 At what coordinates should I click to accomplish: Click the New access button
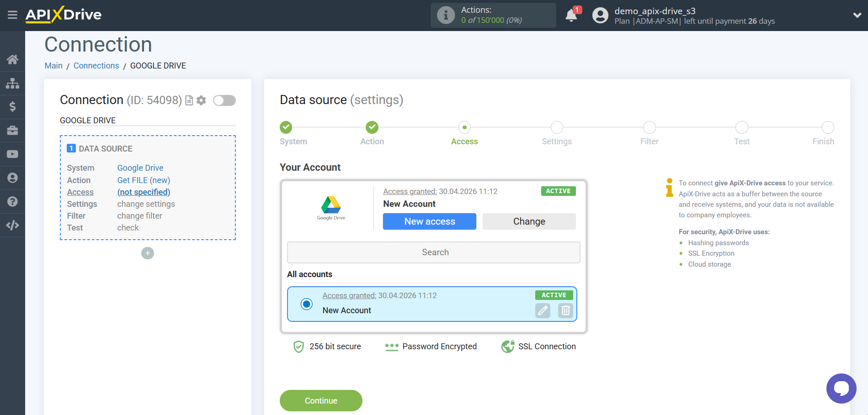pos(430,221)
